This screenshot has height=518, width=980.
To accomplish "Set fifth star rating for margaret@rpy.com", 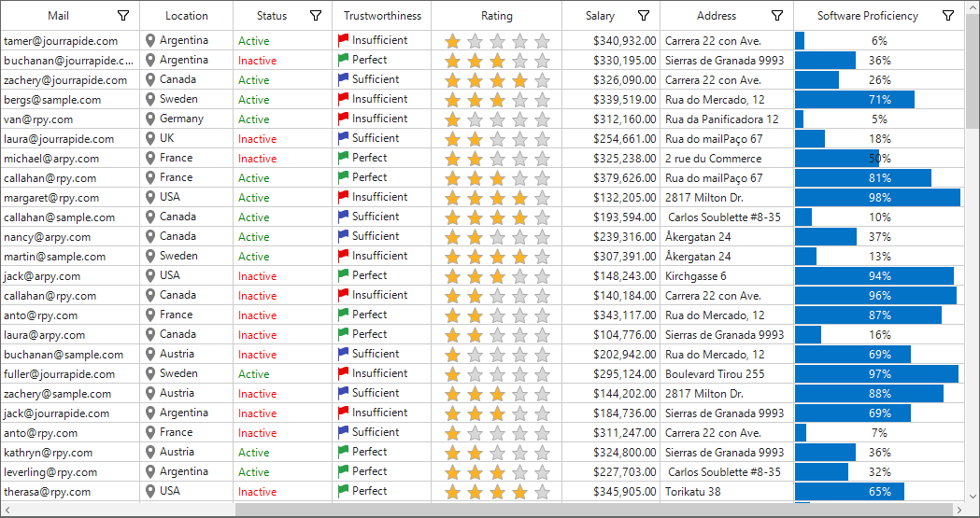I will pyautogui.click(x=543, y=198).
